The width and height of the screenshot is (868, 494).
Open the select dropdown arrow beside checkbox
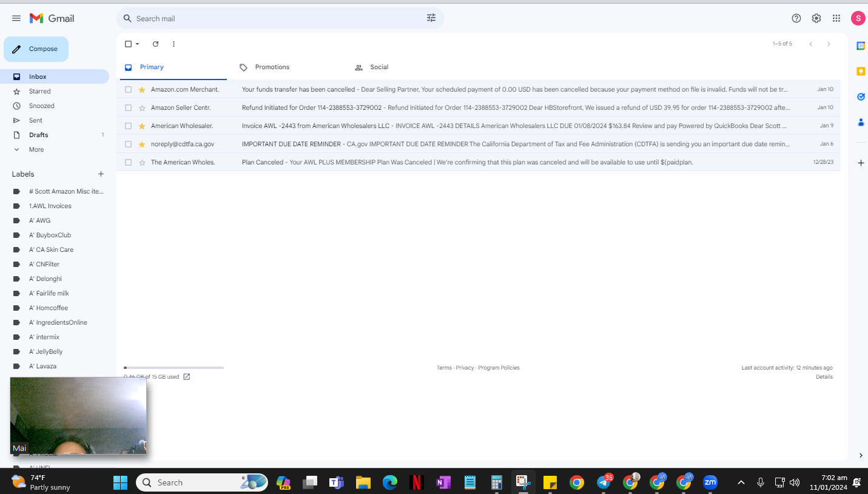[138, 44]
